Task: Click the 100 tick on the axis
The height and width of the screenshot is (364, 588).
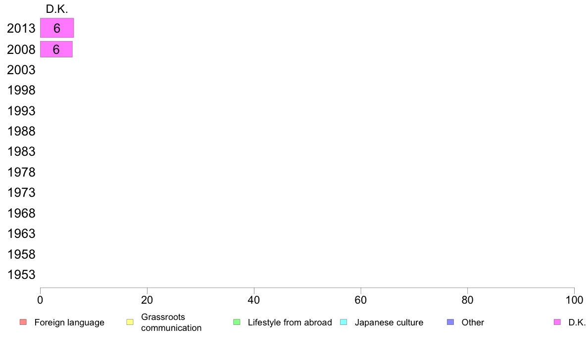Action: click(x=574, y=300)
